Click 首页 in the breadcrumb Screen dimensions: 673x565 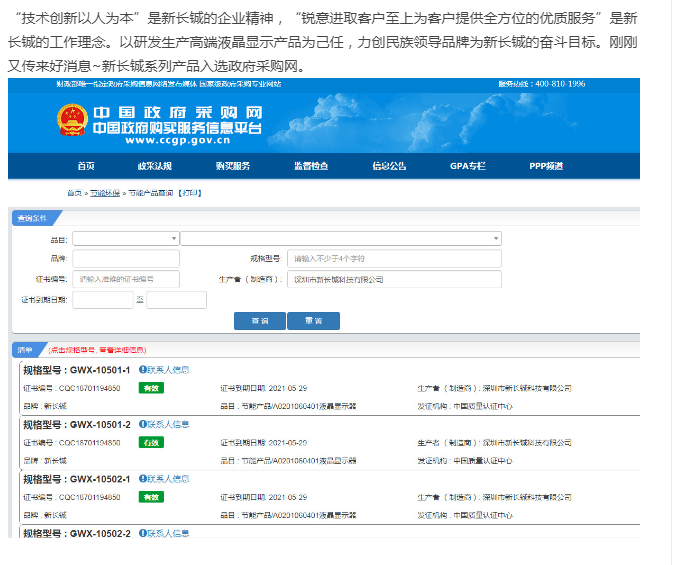74,193
